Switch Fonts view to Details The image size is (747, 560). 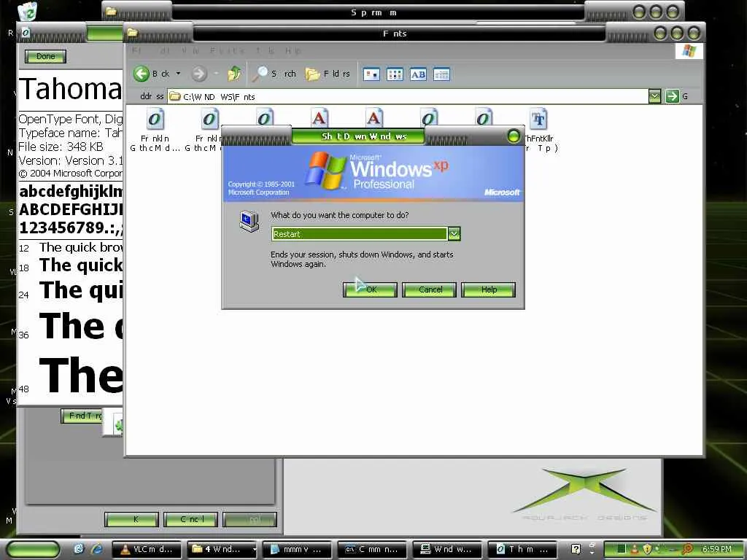[441, 74]
